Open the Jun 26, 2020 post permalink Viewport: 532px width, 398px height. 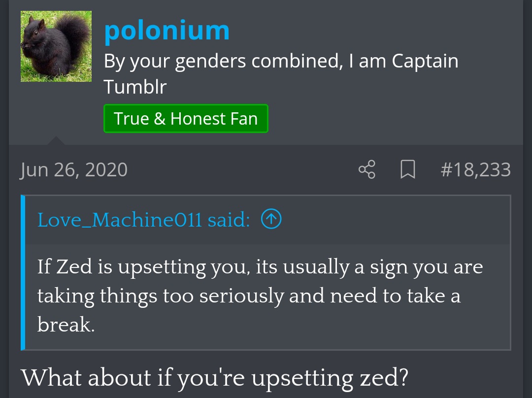(x=74, y=170)
